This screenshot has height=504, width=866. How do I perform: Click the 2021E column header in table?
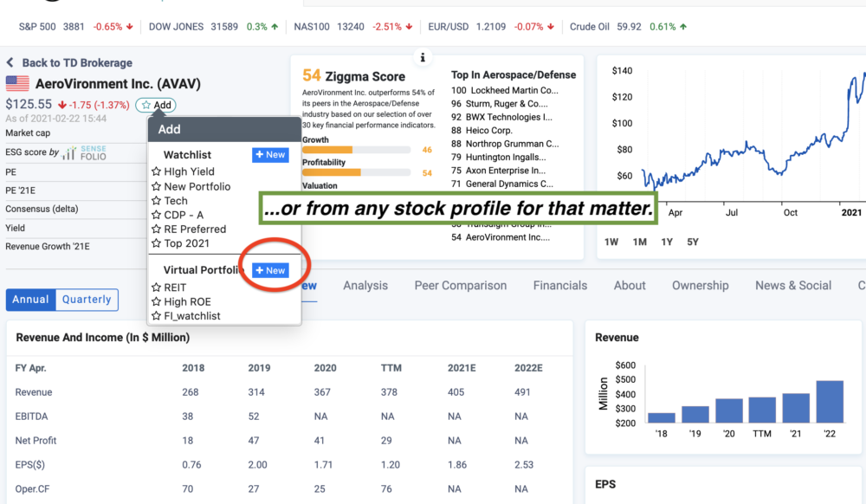click(462, 368)
